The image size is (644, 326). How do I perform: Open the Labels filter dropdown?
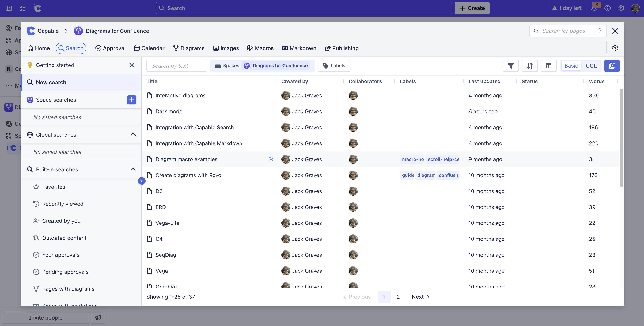point(334,65)
